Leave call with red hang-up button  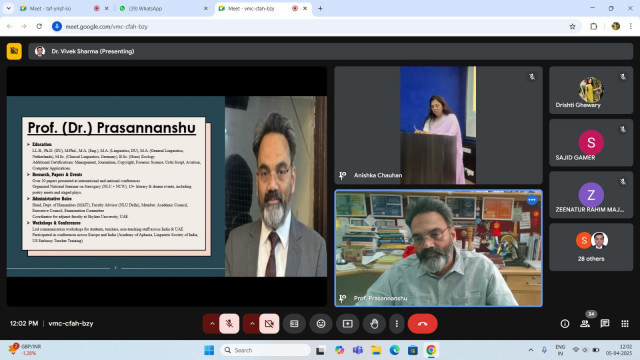[422, 324]
